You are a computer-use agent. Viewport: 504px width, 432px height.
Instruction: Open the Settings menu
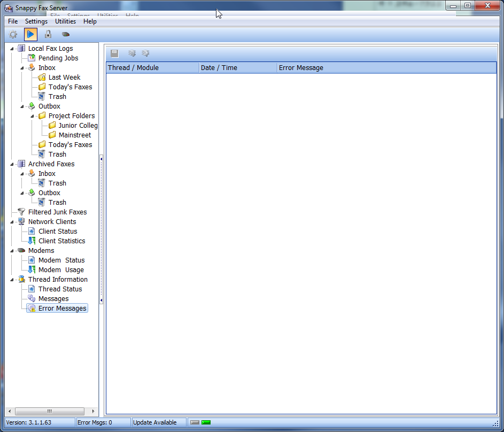(36, 21)
